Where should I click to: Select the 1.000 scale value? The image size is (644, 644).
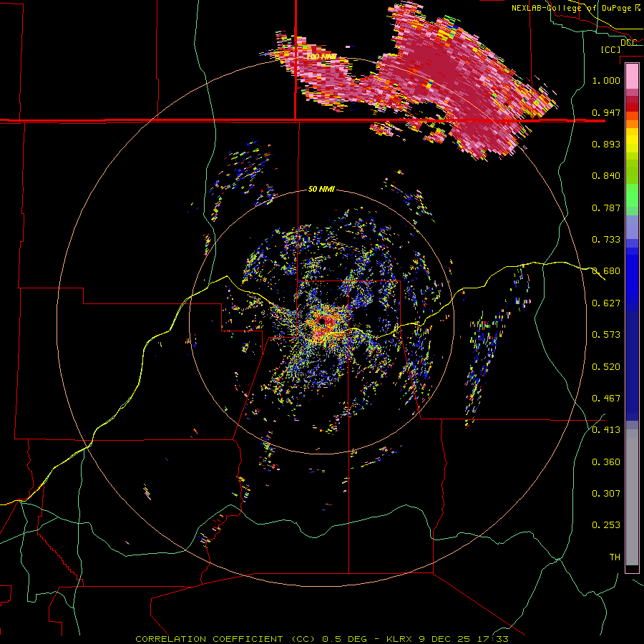tap(606, 80)
